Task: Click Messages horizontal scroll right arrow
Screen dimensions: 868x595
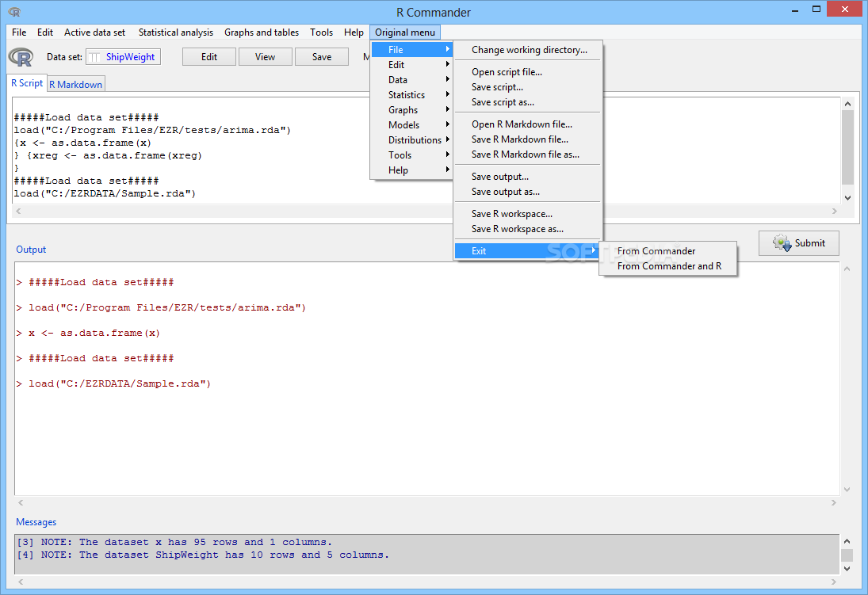Action: pos(834,582)
